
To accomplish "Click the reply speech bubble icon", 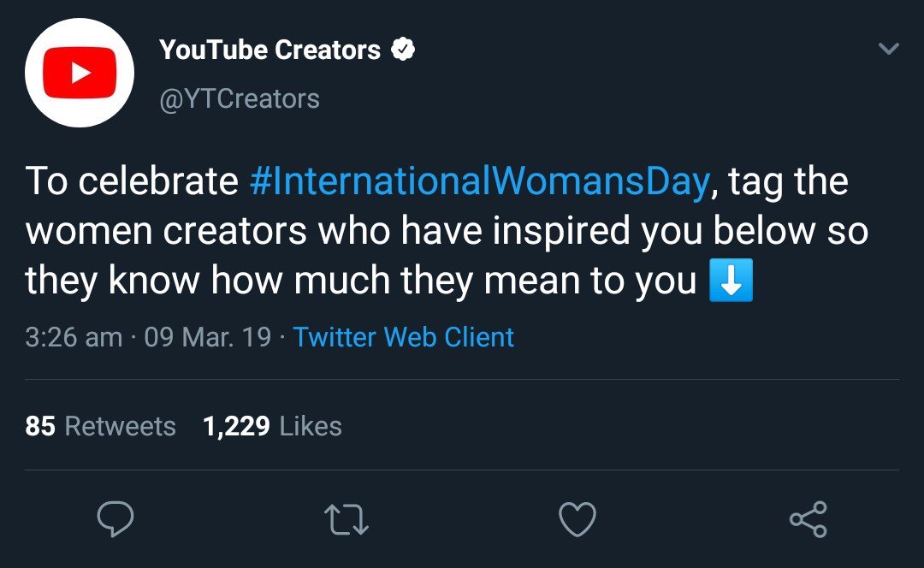I will [115, 519].
